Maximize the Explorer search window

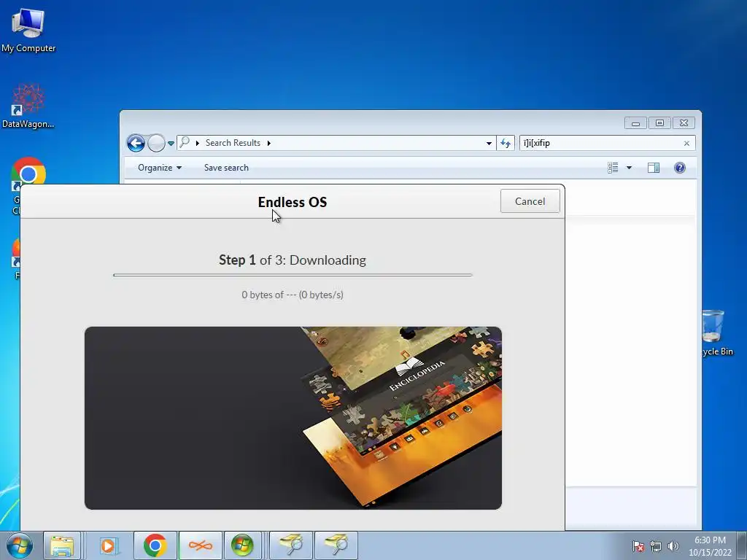click(x=659, y=123)
